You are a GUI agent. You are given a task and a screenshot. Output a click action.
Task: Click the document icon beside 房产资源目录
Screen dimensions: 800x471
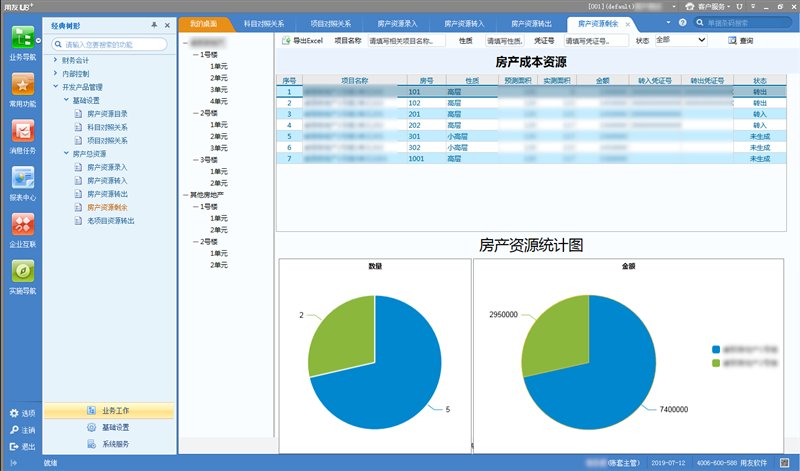coord(78,114)
